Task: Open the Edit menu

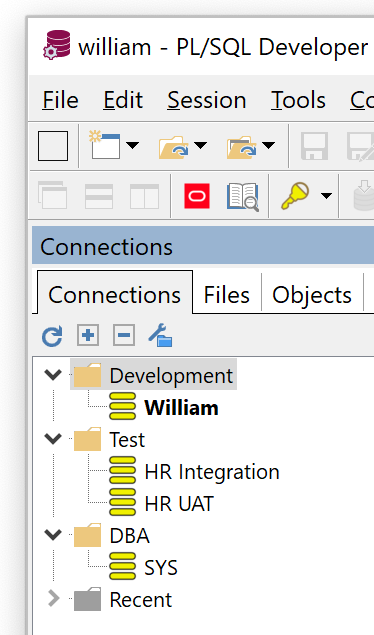Action: (x=123, y=100)
